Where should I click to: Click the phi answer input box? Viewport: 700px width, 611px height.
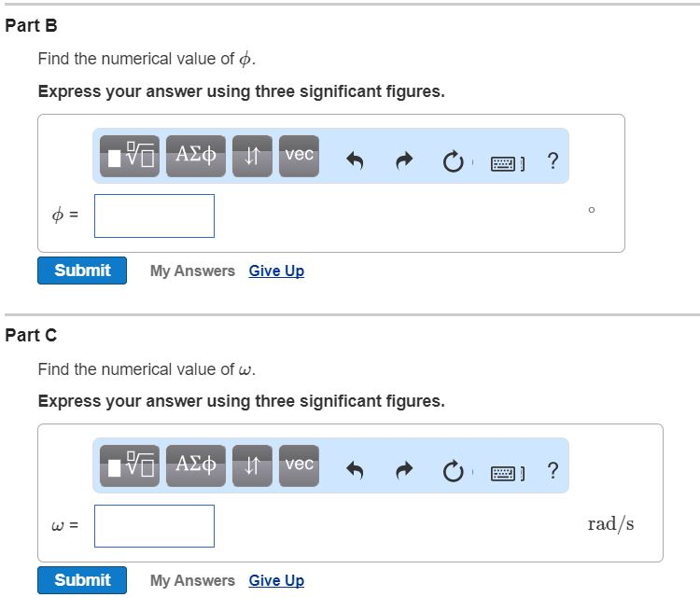tap(154, 215)
